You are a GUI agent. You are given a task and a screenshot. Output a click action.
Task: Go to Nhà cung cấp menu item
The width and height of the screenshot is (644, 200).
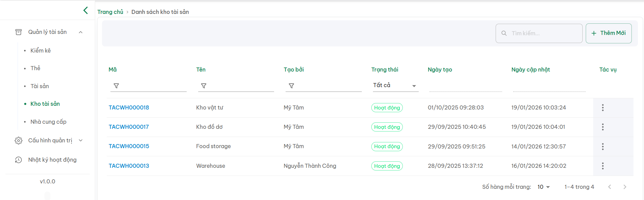click(48, 122)
